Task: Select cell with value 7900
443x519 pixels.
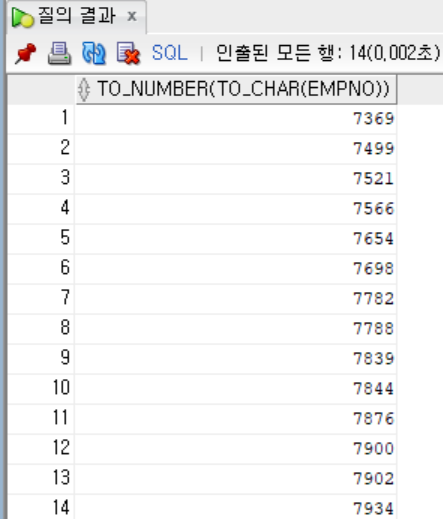Action: click(x=236, y=449)
